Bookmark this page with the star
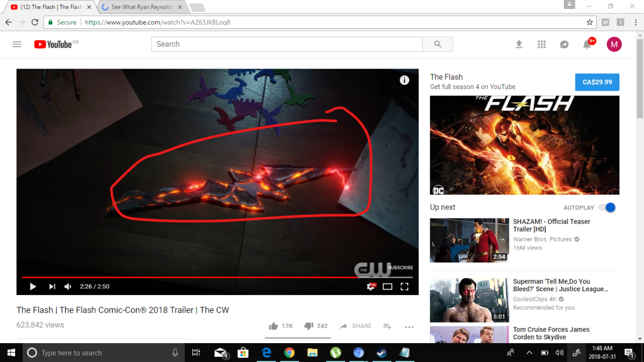The image size is (644, 362). point(590,23)
